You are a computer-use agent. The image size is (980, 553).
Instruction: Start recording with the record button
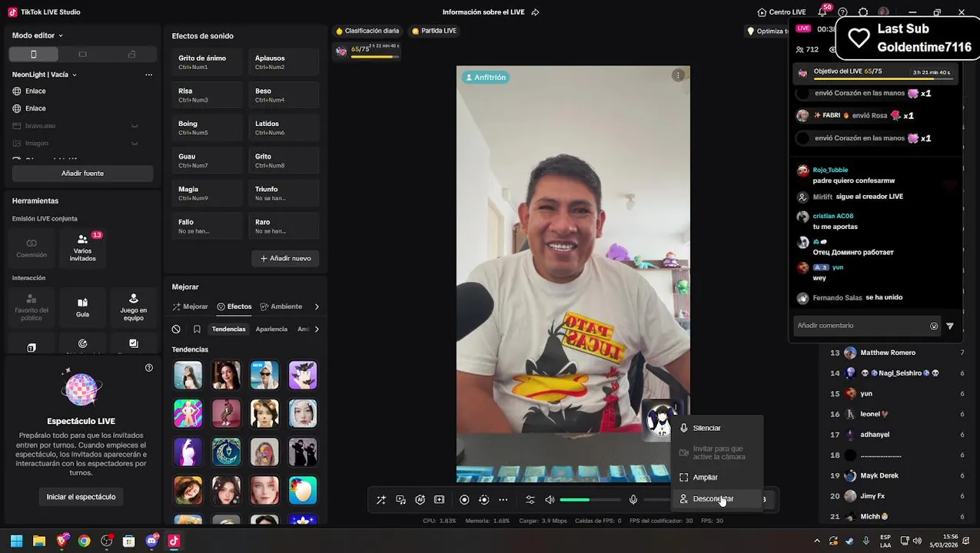click(x=464, y=499)
